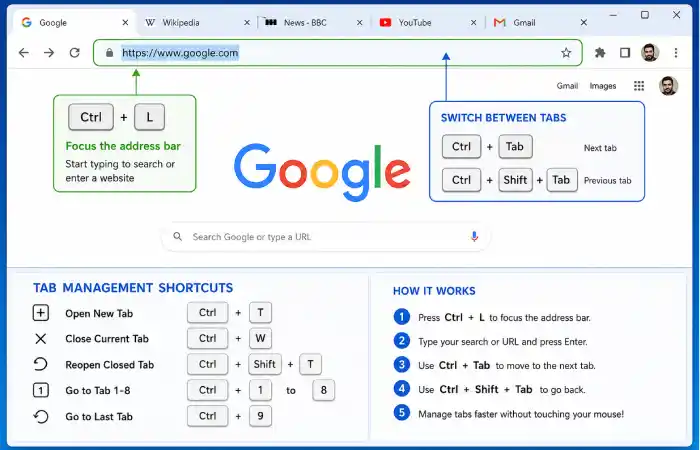This screenshot has width=700, height=450.
Task: Minimize the browser window
Action: point(613,15)
